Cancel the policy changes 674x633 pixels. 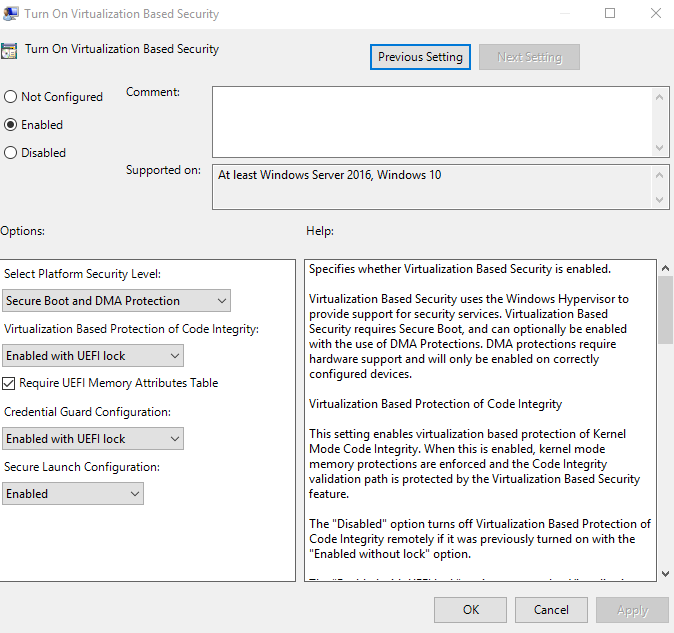(x=551, y=609)
